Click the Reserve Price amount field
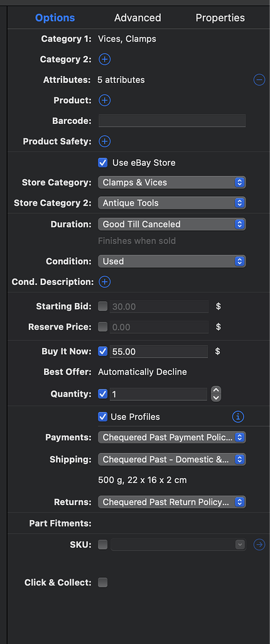This screenshot has width=270, height=644. point(159,327)
